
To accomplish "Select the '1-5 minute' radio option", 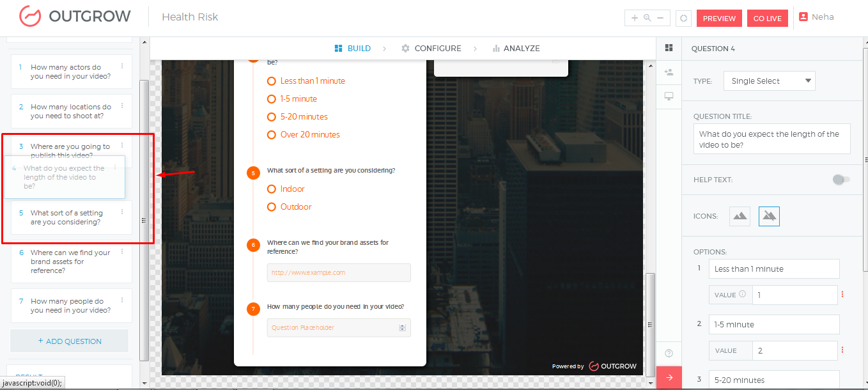I will tap(272, 98).
